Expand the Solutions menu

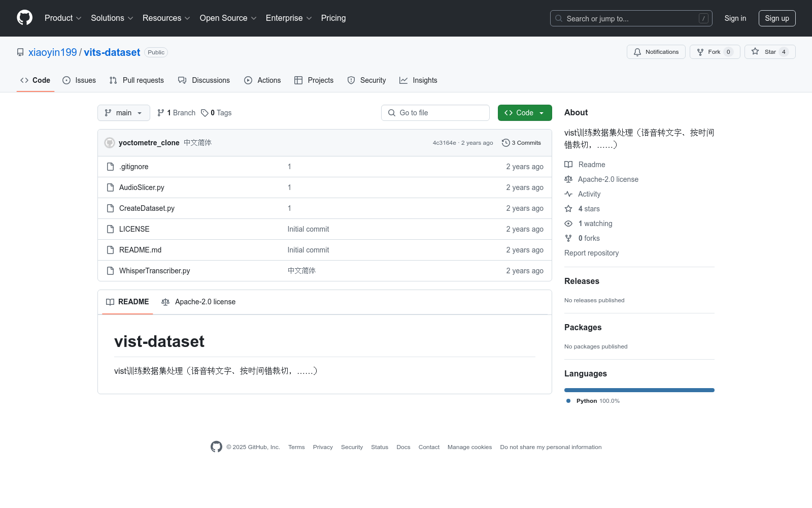click(112, 18)
